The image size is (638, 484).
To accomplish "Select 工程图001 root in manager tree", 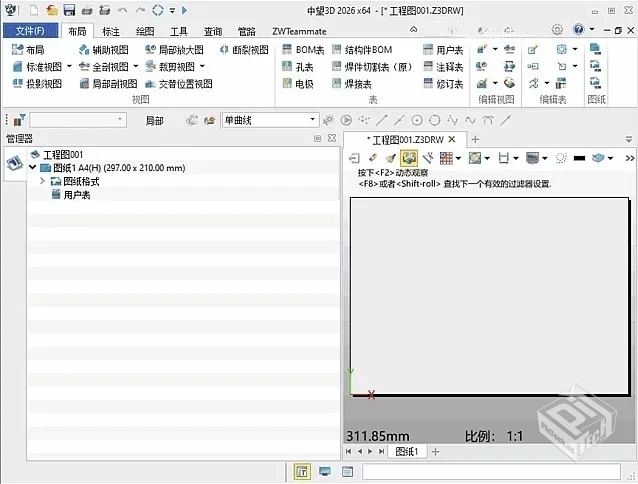I will (x=57, y=155).
